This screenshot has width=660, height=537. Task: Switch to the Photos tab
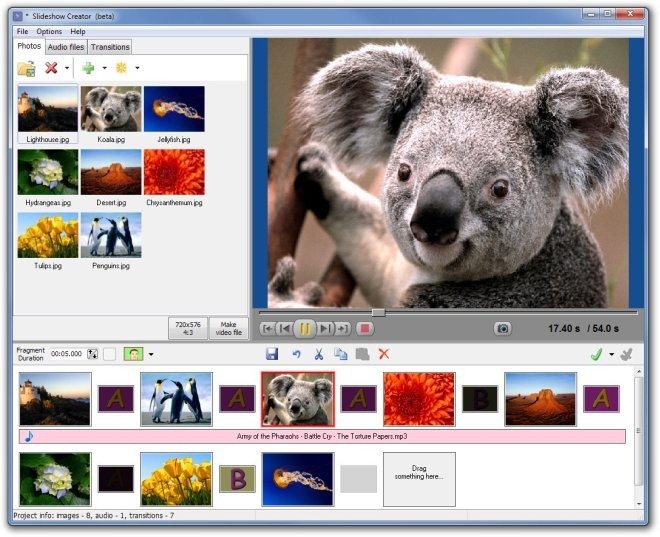(29, 46)
